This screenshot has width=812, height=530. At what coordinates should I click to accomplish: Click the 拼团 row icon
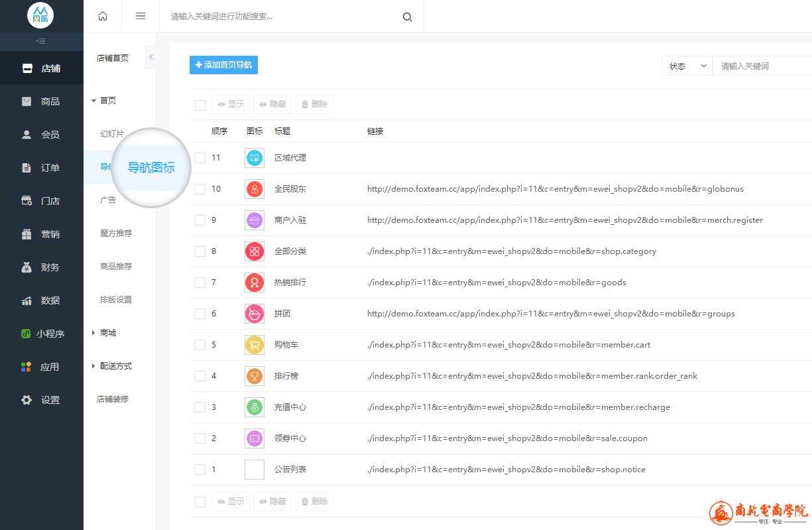tap(255, 314)
